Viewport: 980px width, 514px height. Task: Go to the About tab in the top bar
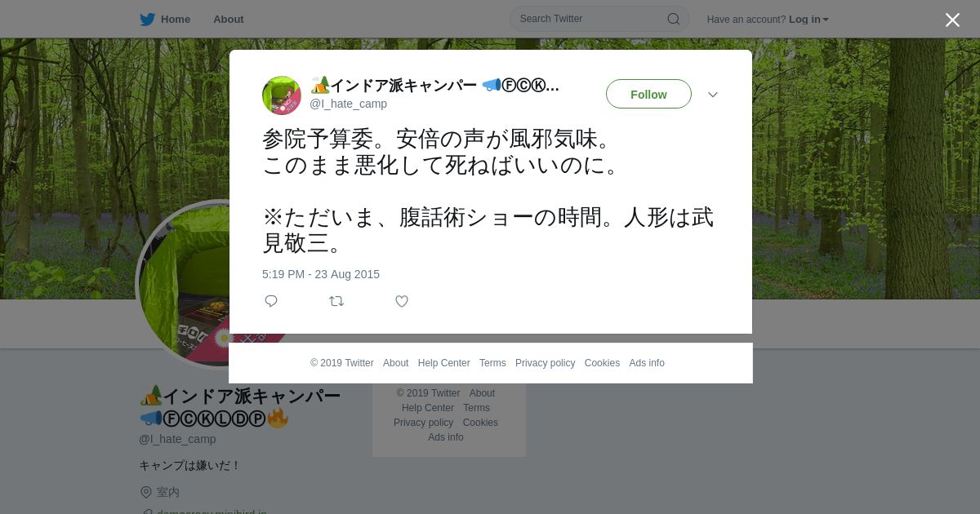pyautogui.click(x=229, y=20)
